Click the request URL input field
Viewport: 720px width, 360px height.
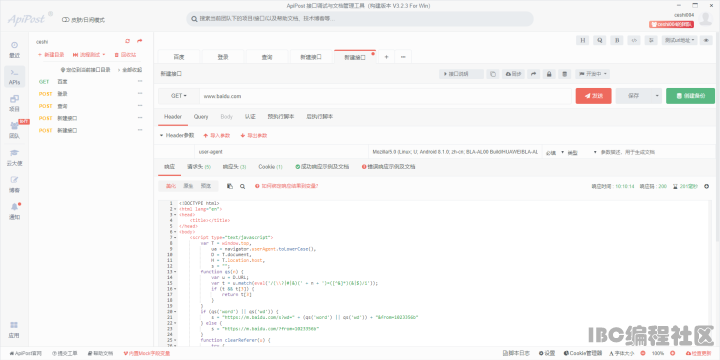click(x=385, y=96)
